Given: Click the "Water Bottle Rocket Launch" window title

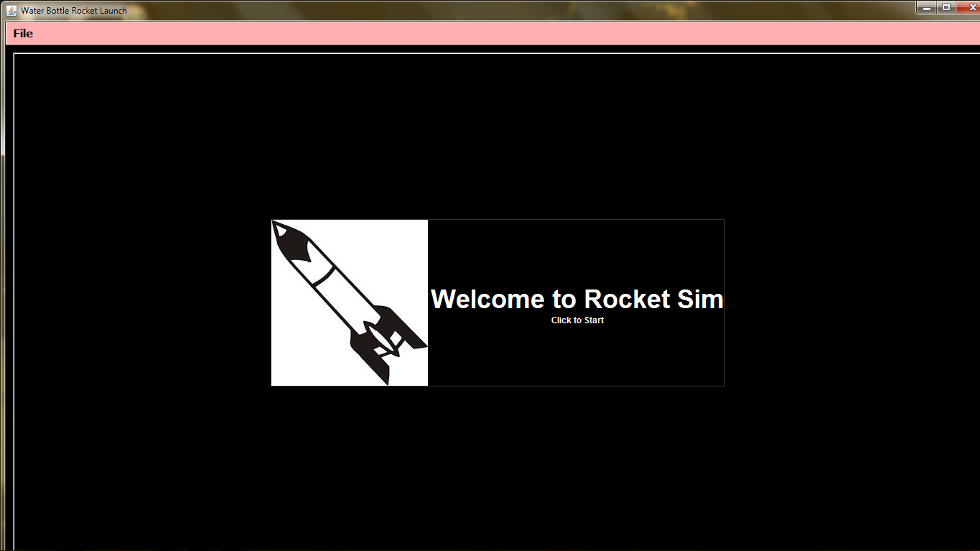Looking at the screenshot, I should (74, 11).
